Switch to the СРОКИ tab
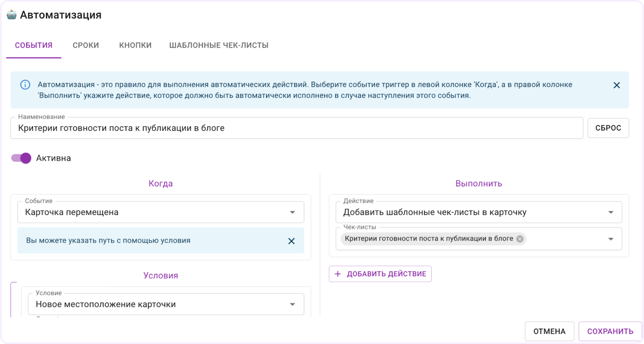The height and width of the screenshot is (344, 644). click(86, 45)
